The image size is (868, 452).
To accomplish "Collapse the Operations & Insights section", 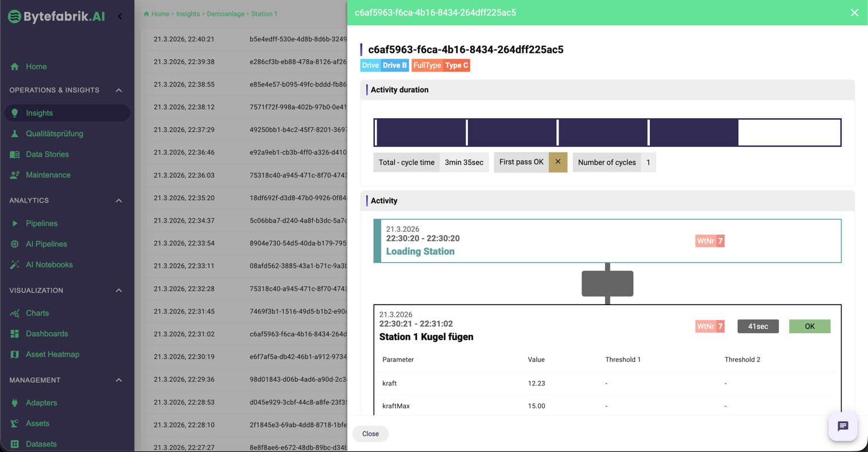I will tap(119, 90).
